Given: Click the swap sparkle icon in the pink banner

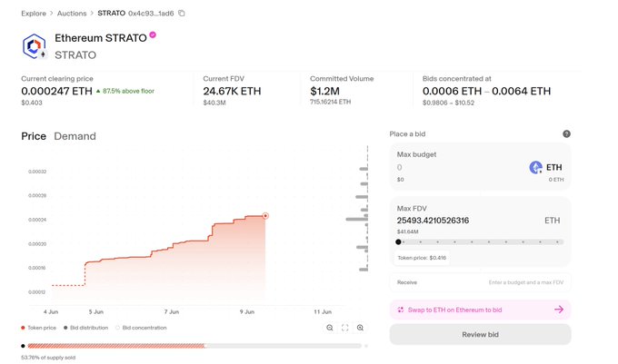Looking at the screenshot, I should click(x=401, y=310).
